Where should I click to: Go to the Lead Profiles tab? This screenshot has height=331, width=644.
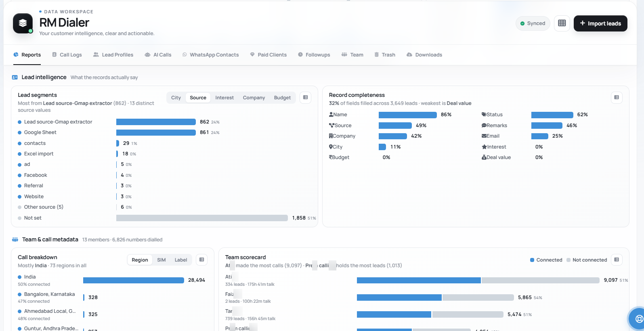pos(113,55)
